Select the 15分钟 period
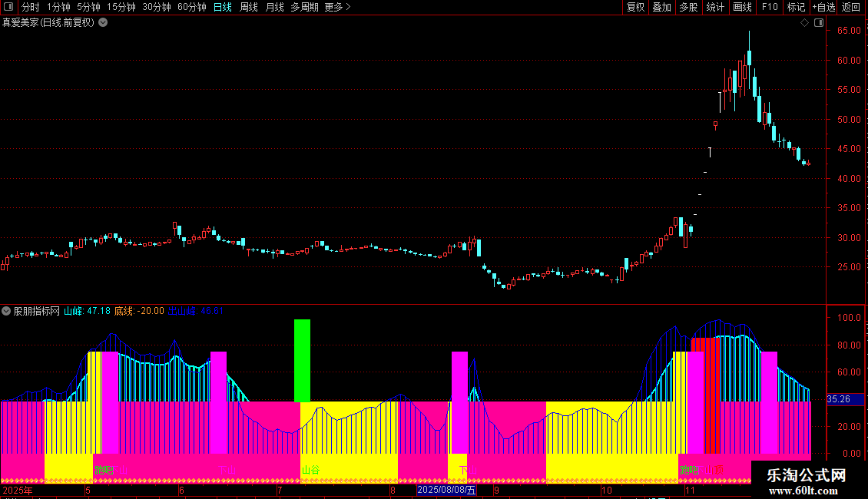 [121, 7]
